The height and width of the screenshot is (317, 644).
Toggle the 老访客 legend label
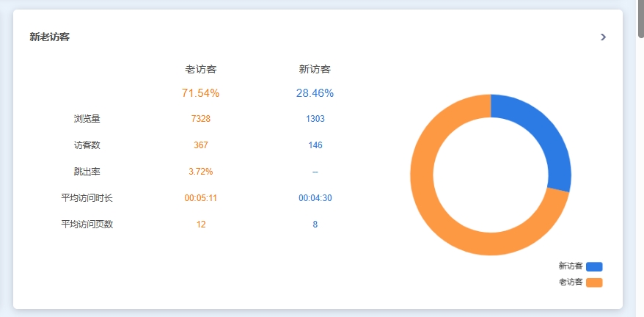(x=570, y=283)
